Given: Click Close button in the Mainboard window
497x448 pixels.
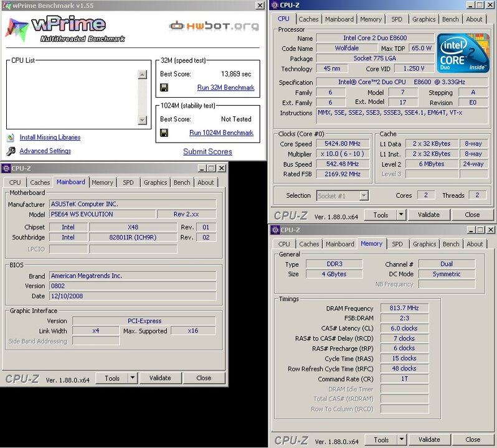Looking at the screenshot, I should (x=204, y=378).
